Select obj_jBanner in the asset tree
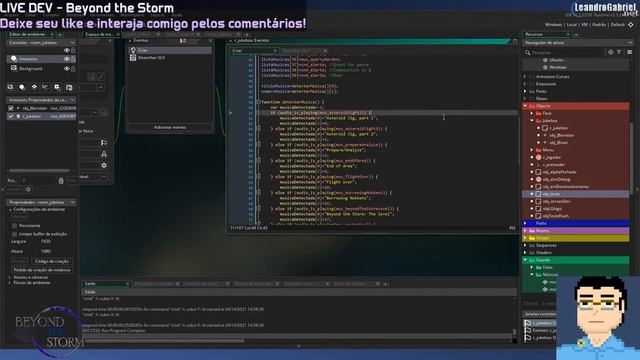Image resolution: width=640 pixels, height=360 pixels. [x=562, y=135]
